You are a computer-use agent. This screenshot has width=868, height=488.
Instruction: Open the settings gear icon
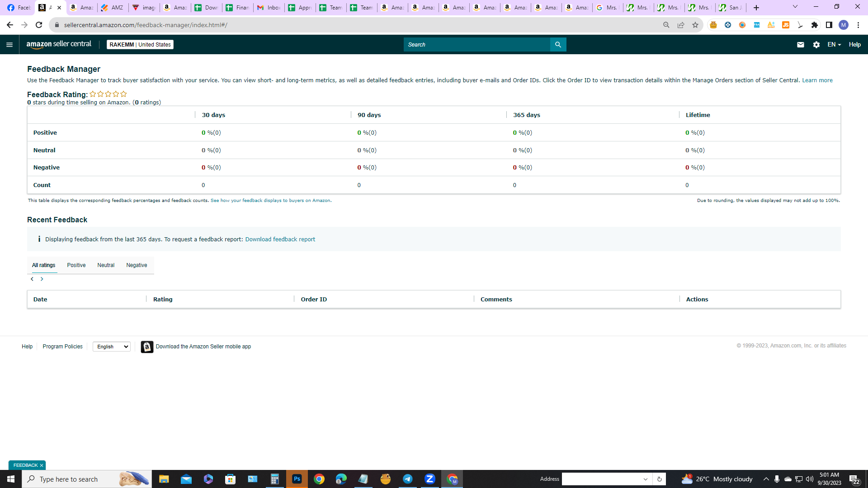(x=816, y=45)
